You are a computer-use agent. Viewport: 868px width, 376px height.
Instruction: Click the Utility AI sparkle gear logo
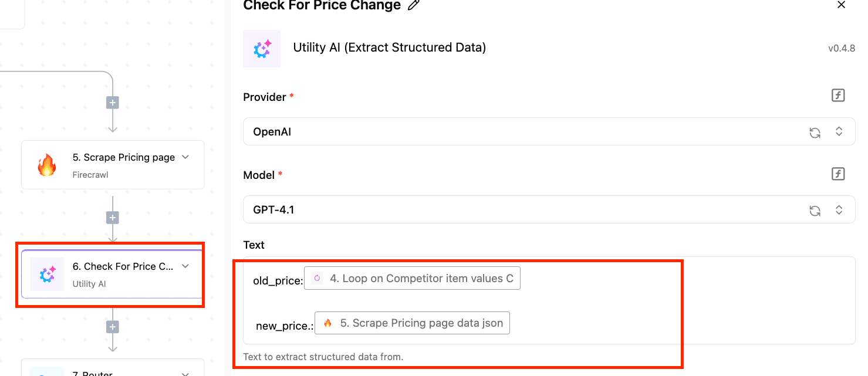(x=262, y=49)
